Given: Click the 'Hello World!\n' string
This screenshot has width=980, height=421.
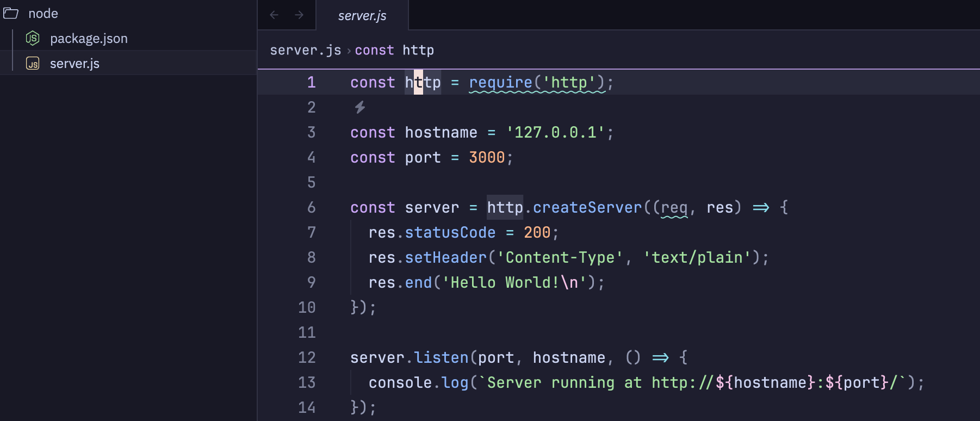Looking at the screenshot, I should point(514,282).
